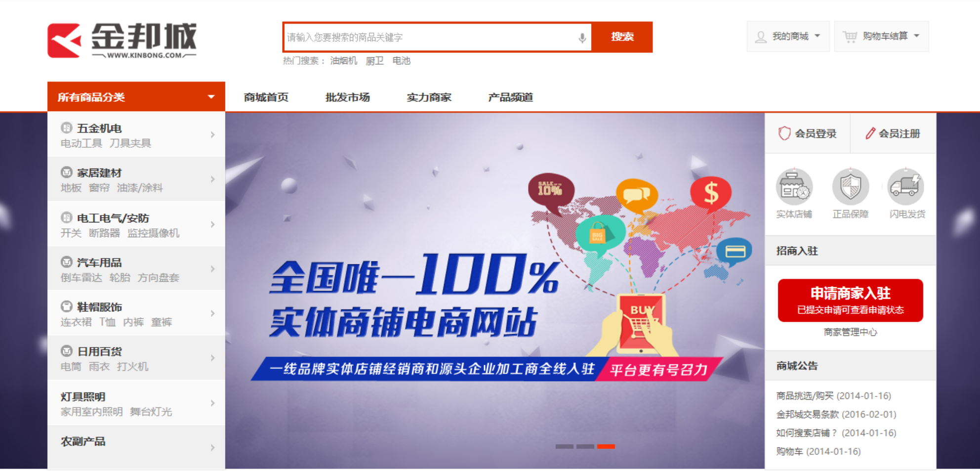
Task: Open the 批发市场 navigation tab
Action: click(x=347, y=97)
